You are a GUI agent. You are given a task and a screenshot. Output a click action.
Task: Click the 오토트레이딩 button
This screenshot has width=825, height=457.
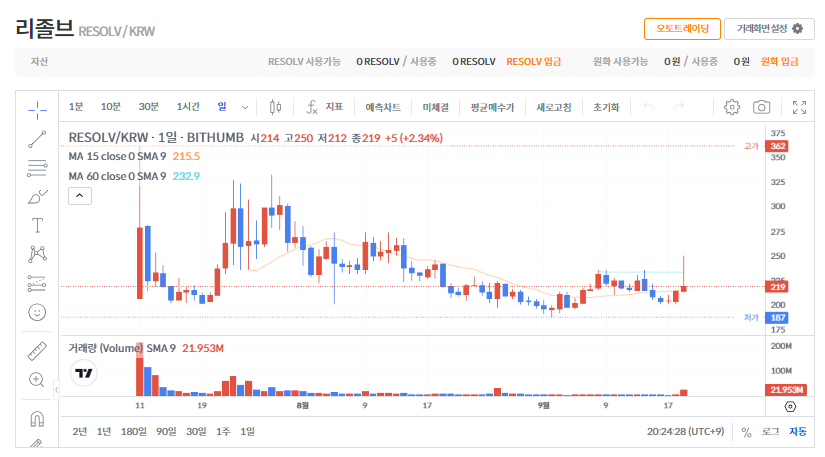click(682, 28)
